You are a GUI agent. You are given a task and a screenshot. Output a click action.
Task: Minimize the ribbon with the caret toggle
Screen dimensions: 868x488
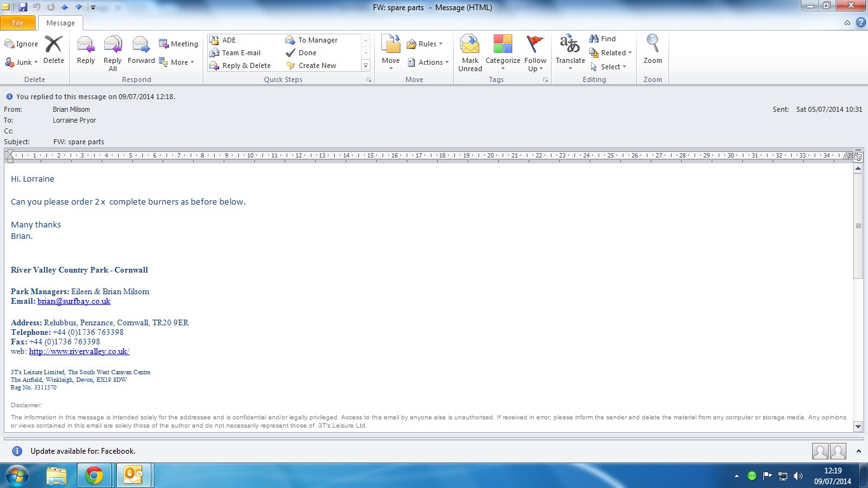(x=847, y=23)
